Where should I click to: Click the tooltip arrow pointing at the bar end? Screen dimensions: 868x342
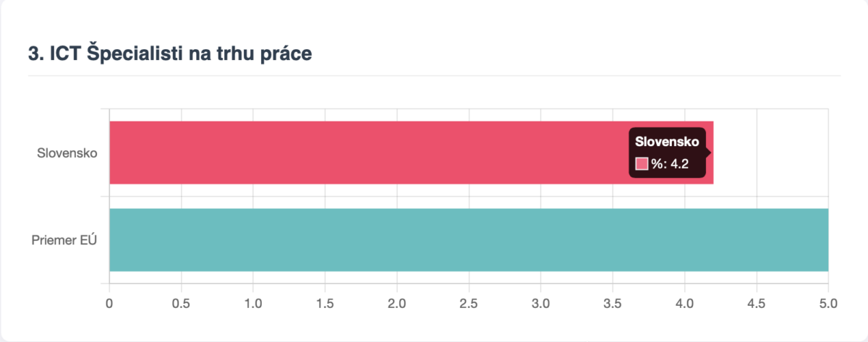[x=710, y=153]
